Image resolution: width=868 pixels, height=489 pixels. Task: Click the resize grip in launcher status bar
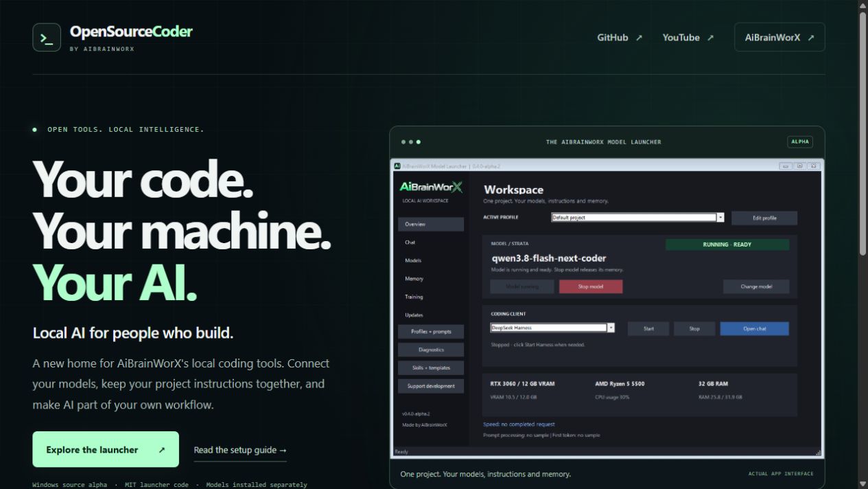pyautogui.click(x=818, y=453)
